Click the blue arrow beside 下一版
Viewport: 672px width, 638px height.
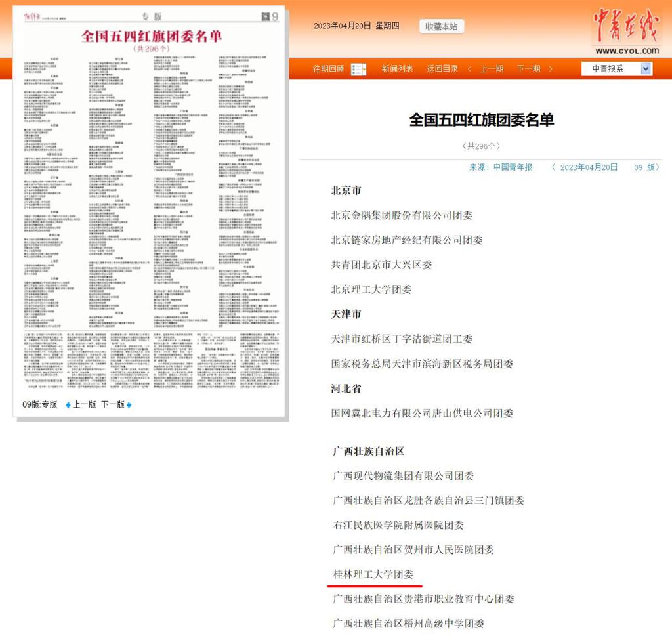click(129, 405)
